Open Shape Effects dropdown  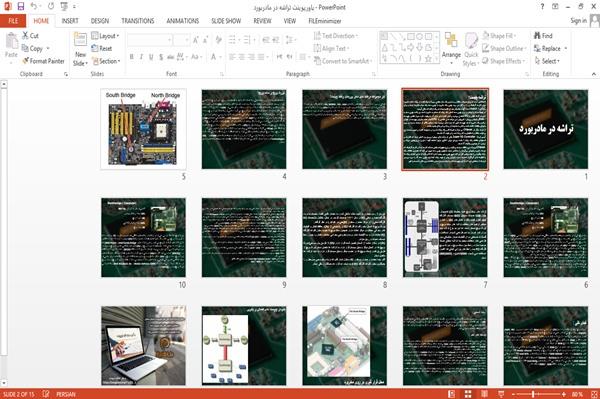point(504,61)
